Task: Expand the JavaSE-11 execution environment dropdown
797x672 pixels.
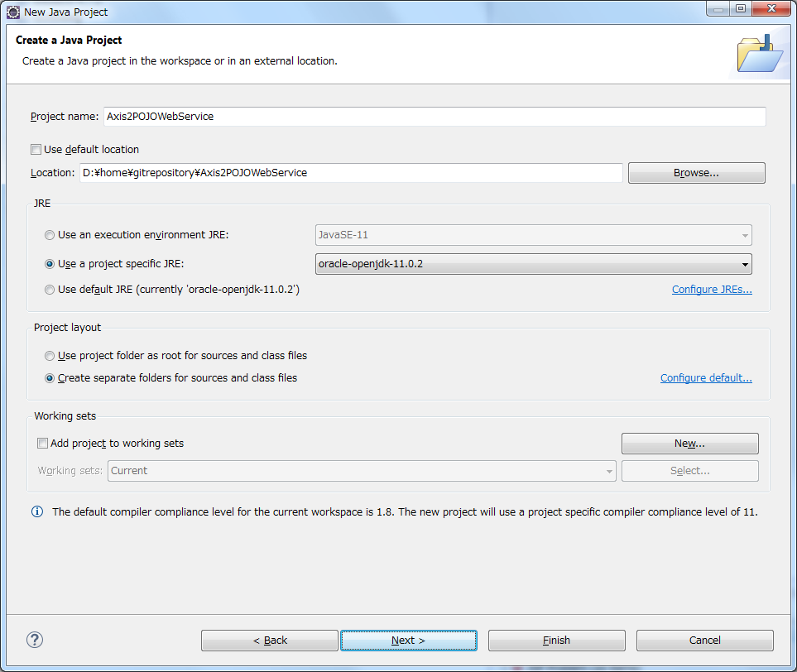Action: click(x=533, y=235)
